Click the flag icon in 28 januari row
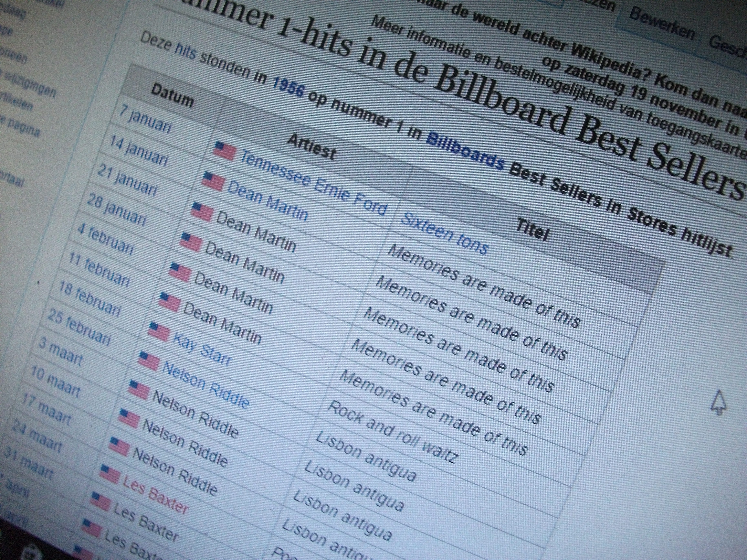Viewport: 747px width, 560px height. point(191,242)
